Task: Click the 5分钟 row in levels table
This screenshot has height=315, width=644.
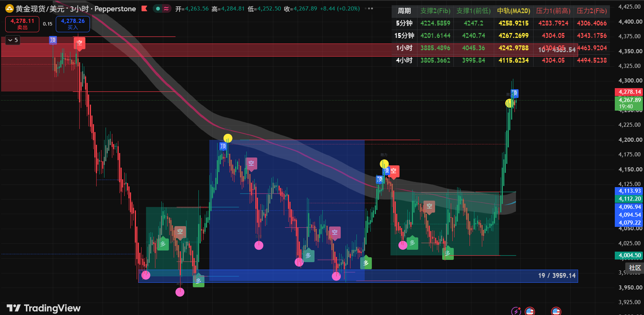Action: tap(501, 23)
